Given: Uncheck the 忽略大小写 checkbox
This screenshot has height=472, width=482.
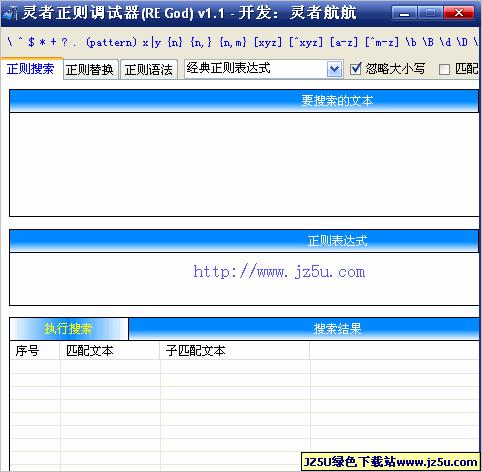Looking at the screenshot, I should coord(356,69).
